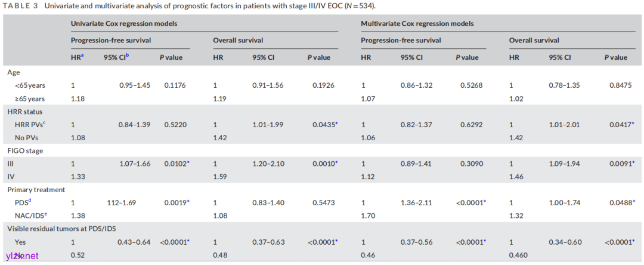Click the 0.0435 P value cell
The height and width of the screenshot is (265, 644).
tap(326, 125)
